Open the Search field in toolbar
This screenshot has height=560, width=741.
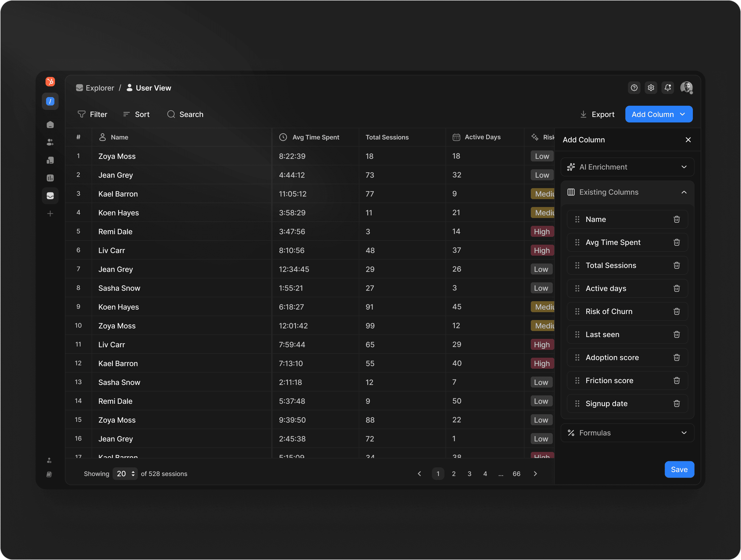(185, 114)
